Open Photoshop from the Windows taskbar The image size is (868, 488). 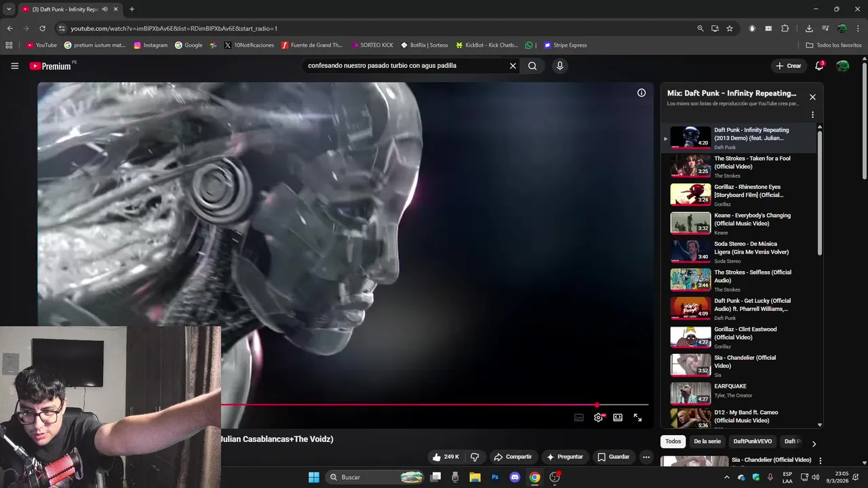pyautogui.click(x=495, y=477)
